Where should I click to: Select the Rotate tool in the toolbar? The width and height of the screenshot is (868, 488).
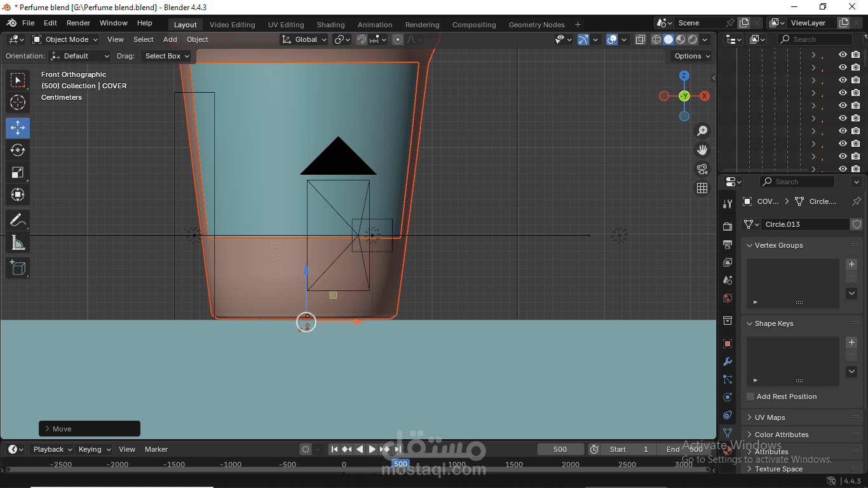18,150
